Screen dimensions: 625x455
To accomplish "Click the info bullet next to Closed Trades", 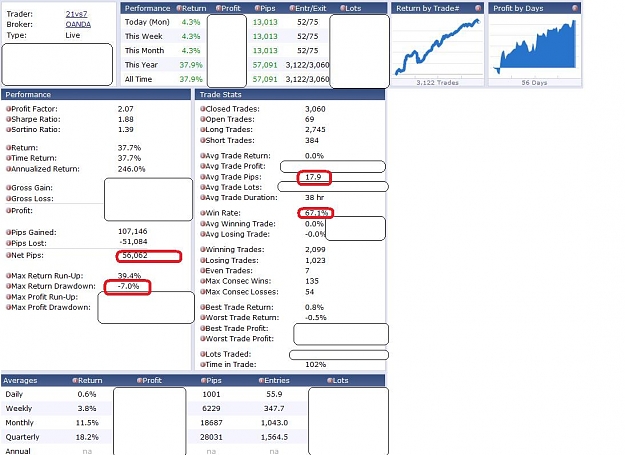I will pyautogui.click(x=202, y=109).
